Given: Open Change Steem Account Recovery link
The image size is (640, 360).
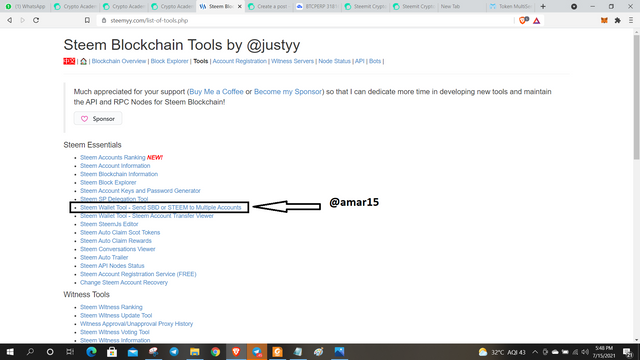Looking at the screenshot, I should tap(124, 282).
